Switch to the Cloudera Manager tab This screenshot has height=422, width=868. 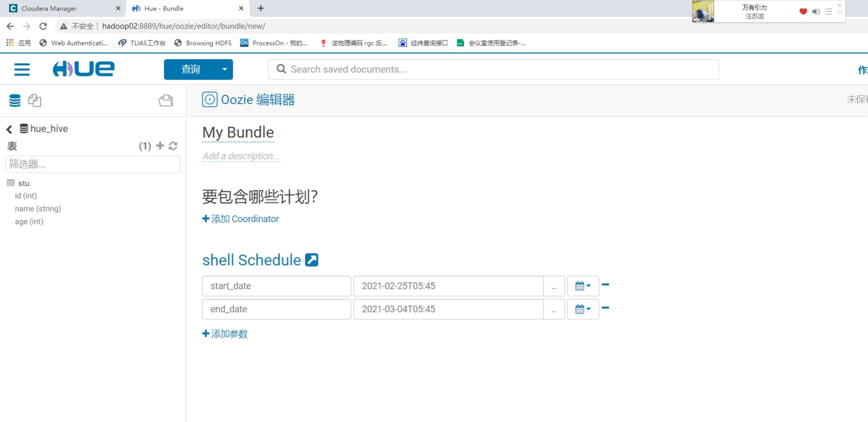point(49,9)
